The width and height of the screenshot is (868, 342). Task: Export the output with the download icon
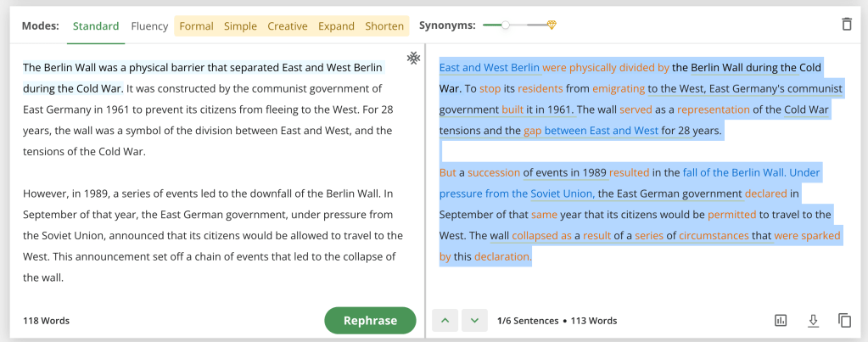813,320
